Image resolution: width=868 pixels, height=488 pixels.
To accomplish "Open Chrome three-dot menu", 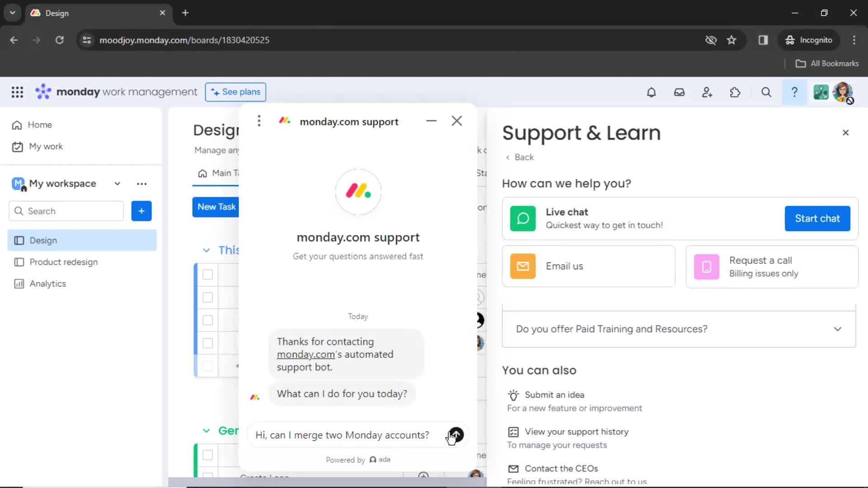I will (x=854, y=40).
